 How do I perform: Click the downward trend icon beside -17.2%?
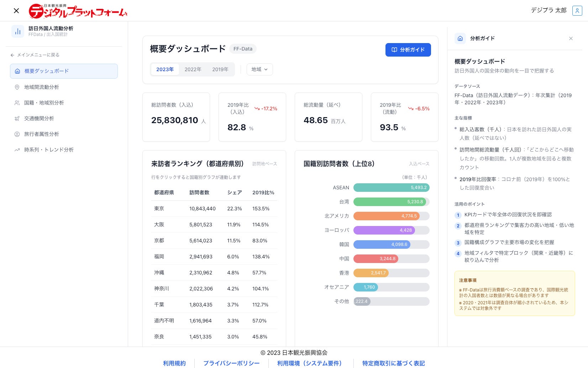(257, 109)
